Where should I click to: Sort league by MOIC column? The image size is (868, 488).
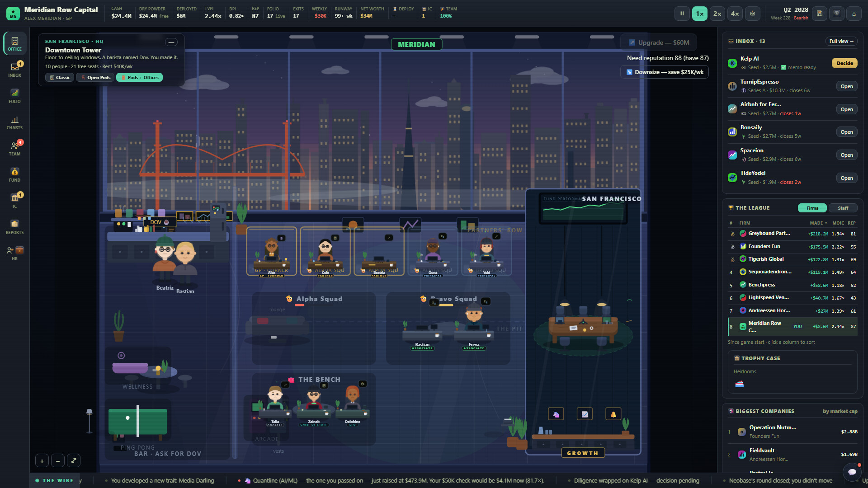point(838,223)
